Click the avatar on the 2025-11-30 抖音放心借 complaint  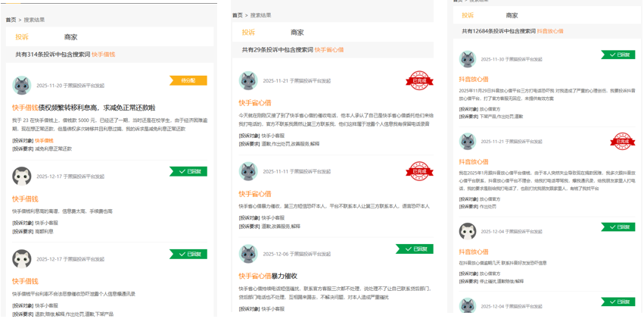(468, 59)
